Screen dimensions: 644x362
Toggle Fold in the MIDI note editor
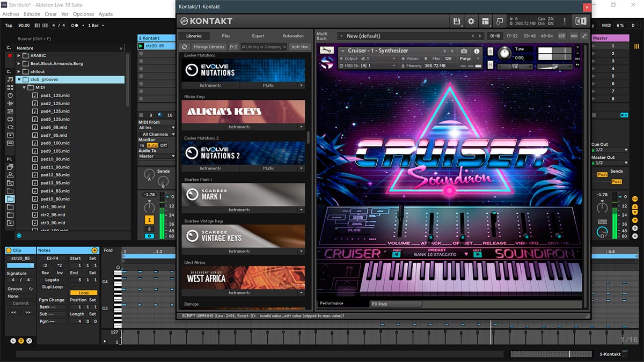point(108,250)
